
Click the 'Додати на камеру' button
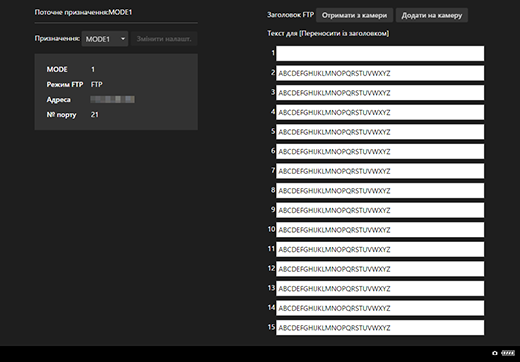pos(432,15)
